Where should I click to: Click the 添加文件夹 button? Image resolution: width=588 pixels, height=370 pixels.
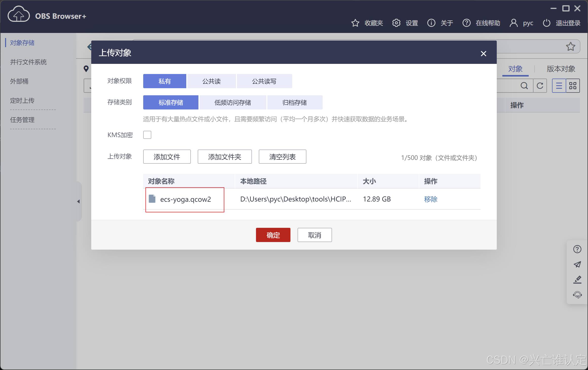click(225, 157)
